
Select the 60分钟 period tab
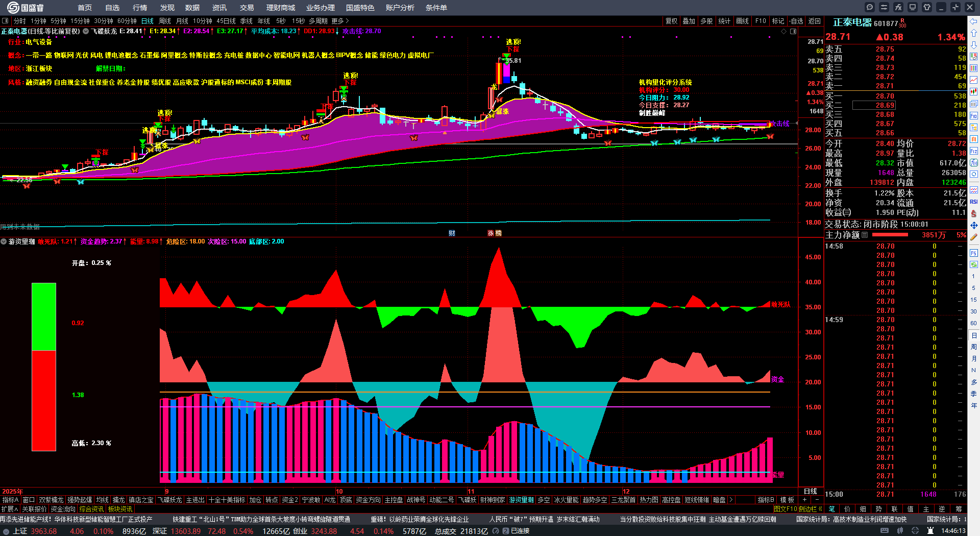click(x=127, y=21)
